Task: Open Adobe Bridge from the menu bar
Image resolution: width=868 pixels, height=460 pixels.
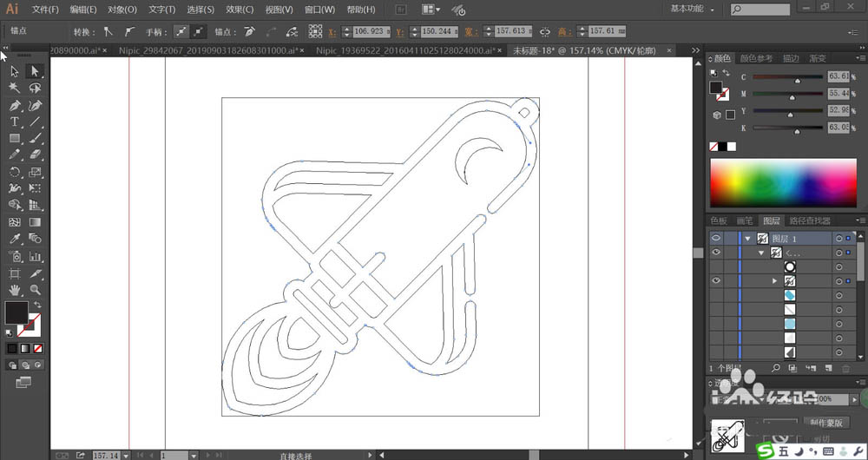Action: (x=400, y=10)
